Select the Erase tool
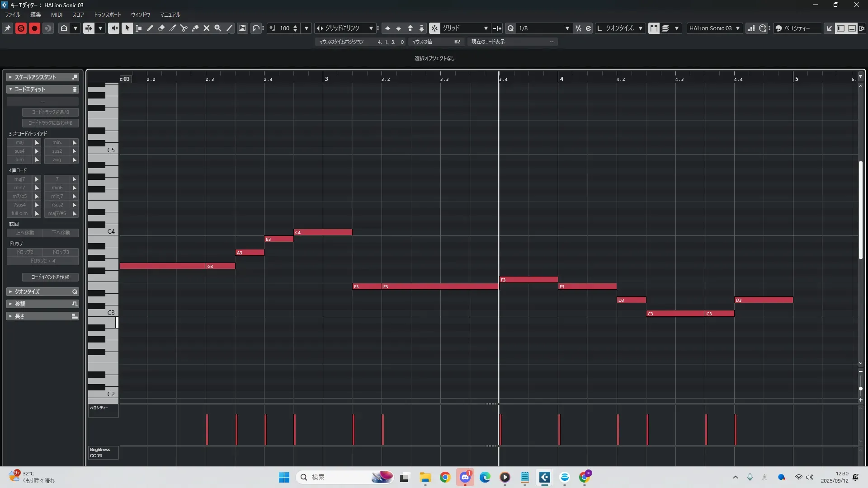The width and height of the screenshot is (868, 488). pos(161,28)
